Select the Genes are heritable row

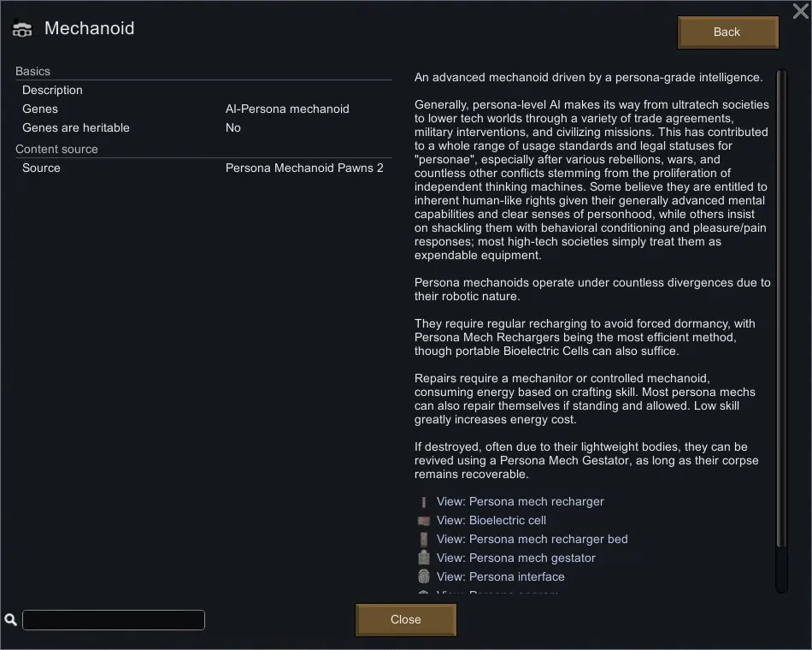203,128
